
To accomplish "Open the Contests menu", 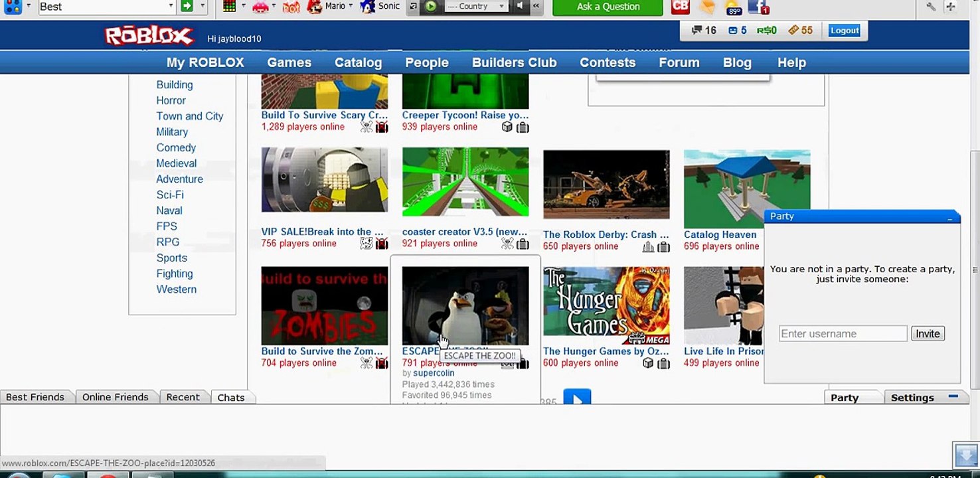I will pos(608,62).
